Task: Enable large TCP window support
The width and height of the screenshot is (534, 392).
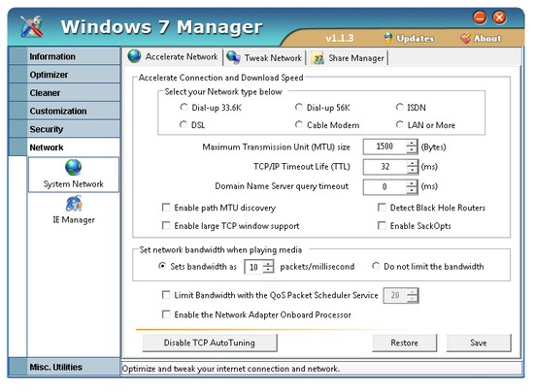Action: (x=166, y=226)
